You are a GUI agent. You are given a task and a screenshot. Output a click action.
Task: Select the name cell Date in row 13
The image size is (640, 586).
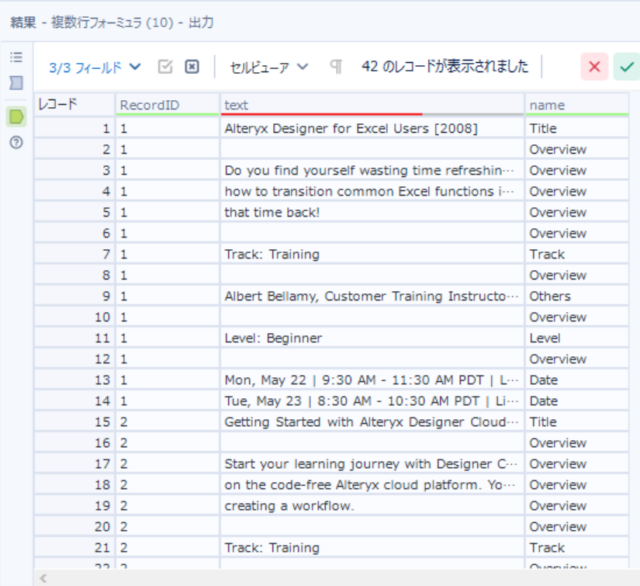click(x=577, y=380)
